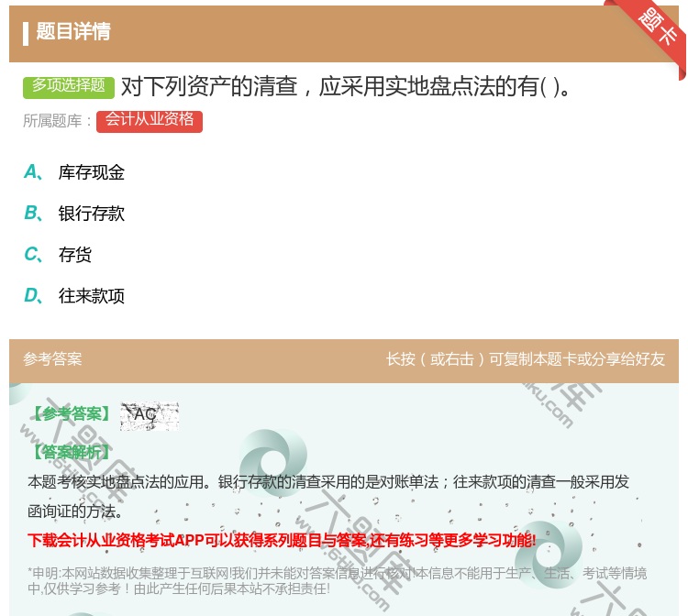Click the 【答案解析】 label
This screenshot has width=688, height=616.
tap(72, 452)
